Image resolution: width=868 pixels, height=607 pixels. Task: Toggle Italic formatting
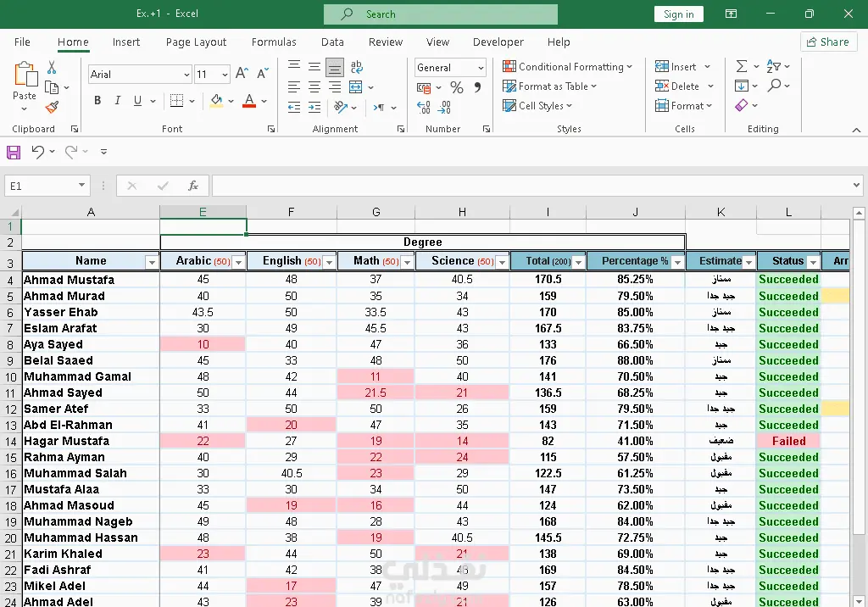pyautogui.click(x=118, y=101)
